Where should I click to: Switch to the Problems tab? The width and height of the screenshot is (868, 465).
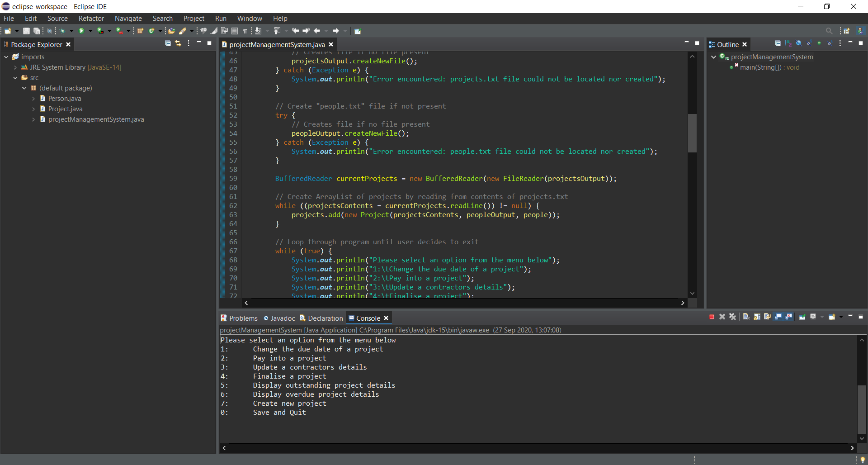pos(239,318)
